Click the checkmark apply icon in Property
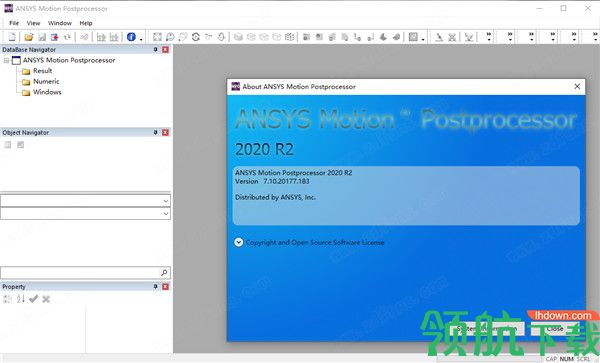600x363 pixels. (33, 299)
